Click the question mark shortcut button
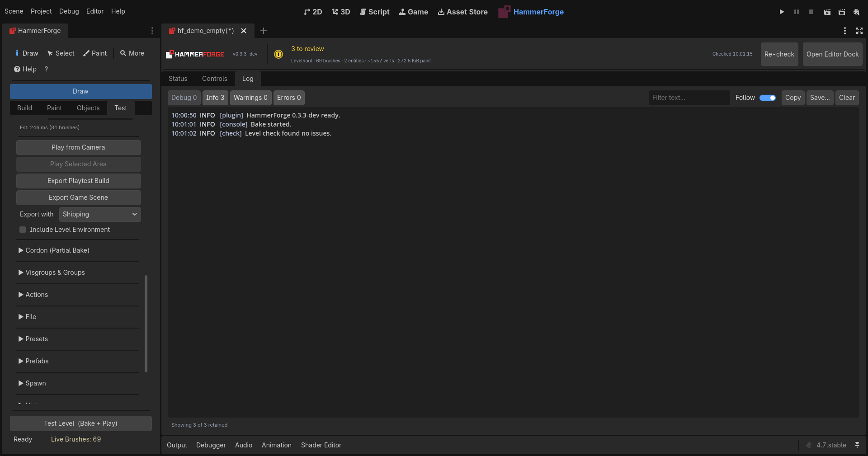 point(46,69)
